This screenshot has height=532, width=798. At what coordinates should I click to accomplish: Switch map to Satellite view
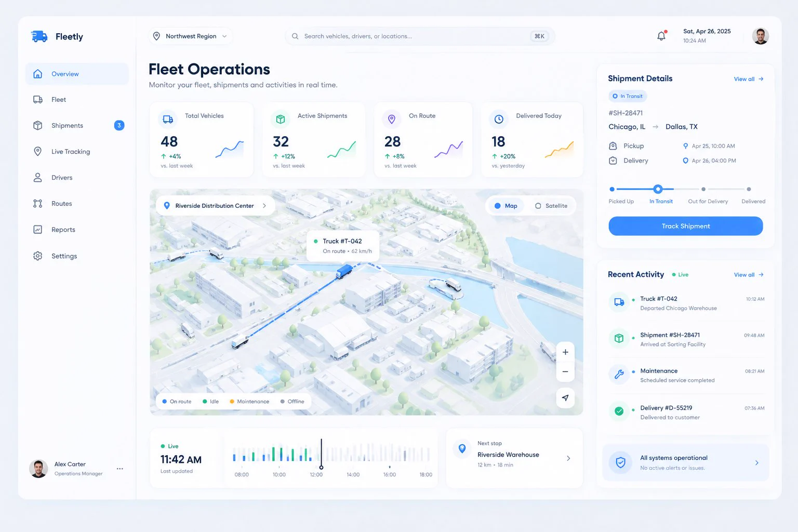click(x=551, y=206)
